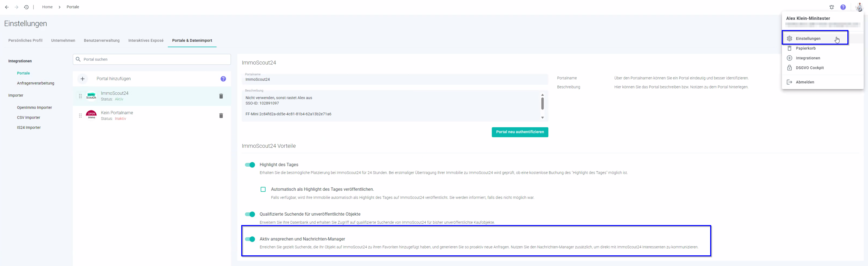Check Automatisch als Highlight des Tages veröffentlichen
868x266 pixels.
tap(263, 189)
